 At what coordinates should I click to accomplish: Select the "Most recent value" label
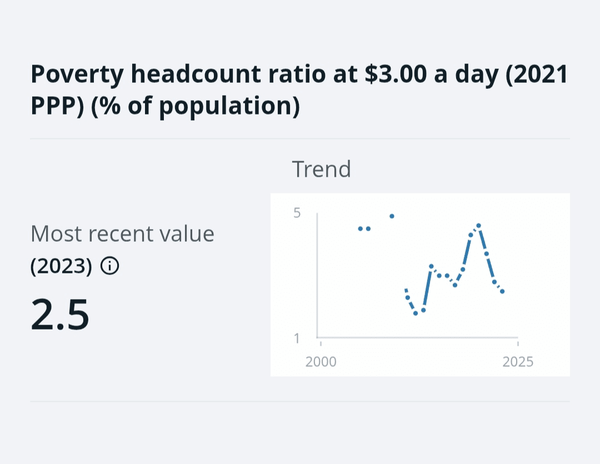point(122,234)
